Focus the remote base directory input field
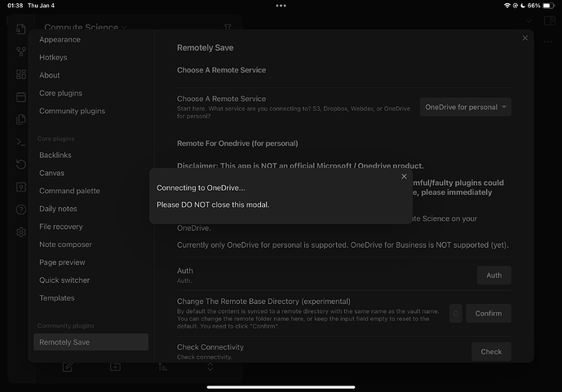 pos(455,313)
